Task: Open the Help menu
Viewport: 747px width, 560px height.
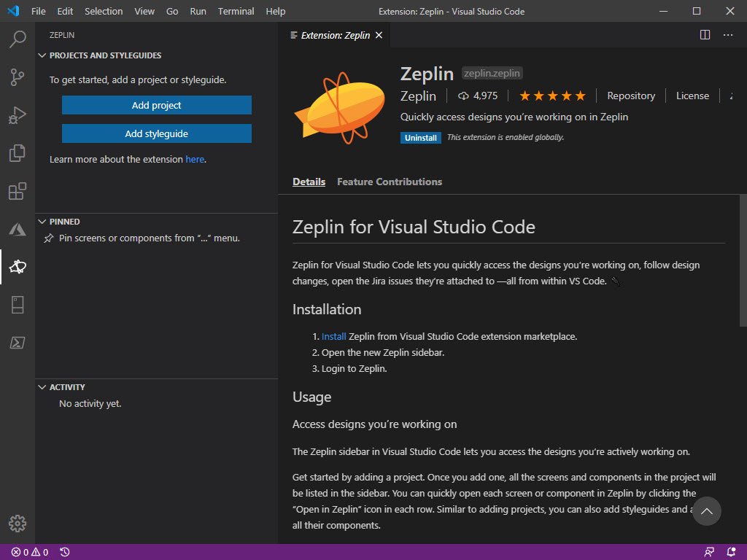Action: tap(275, 11)
